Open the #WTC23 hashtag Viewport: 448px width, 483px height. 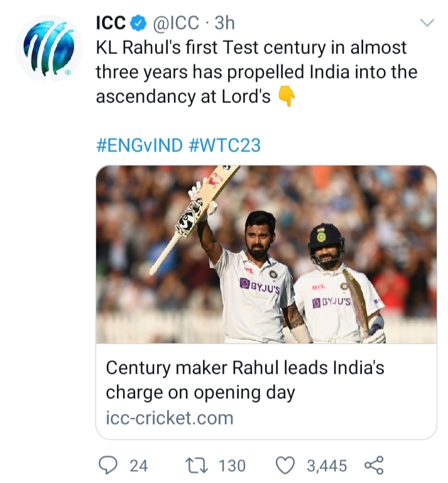(x=224, y=146)
